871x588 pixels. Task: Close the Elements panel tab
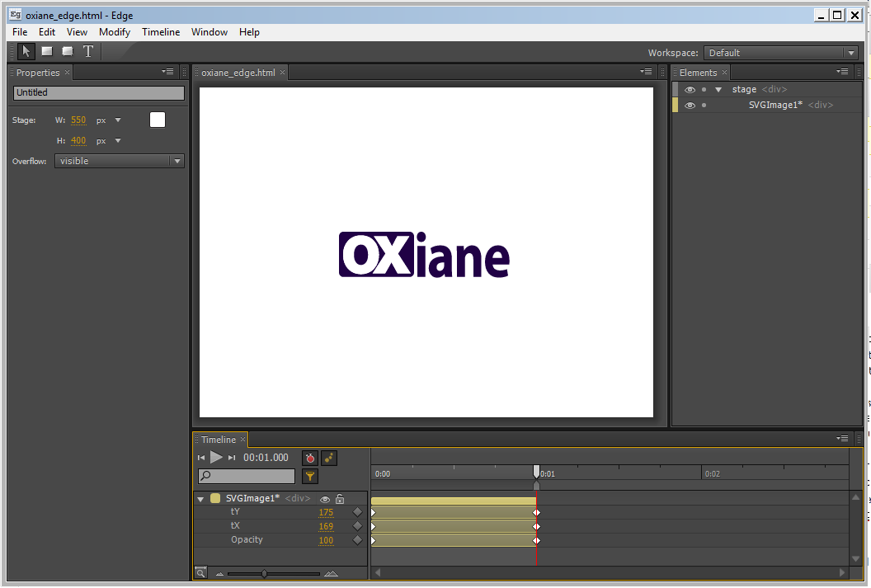pyautogui.click(x=724, y=73)
